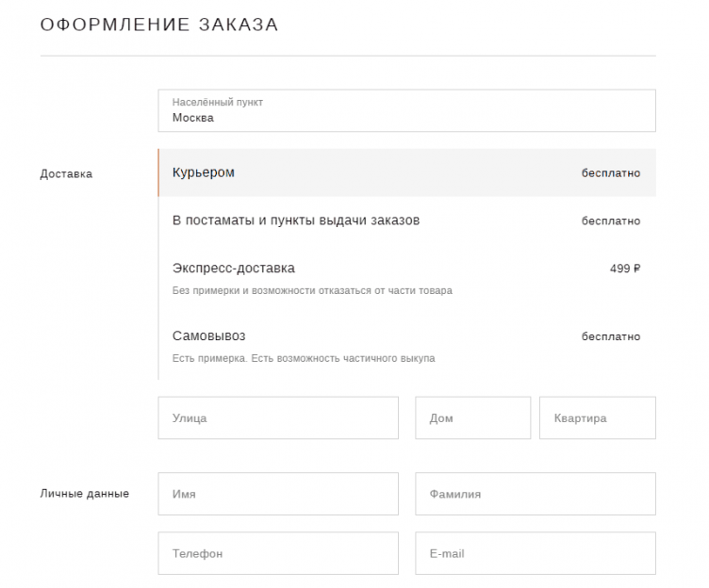Click the Дом input field

[473, 418]
